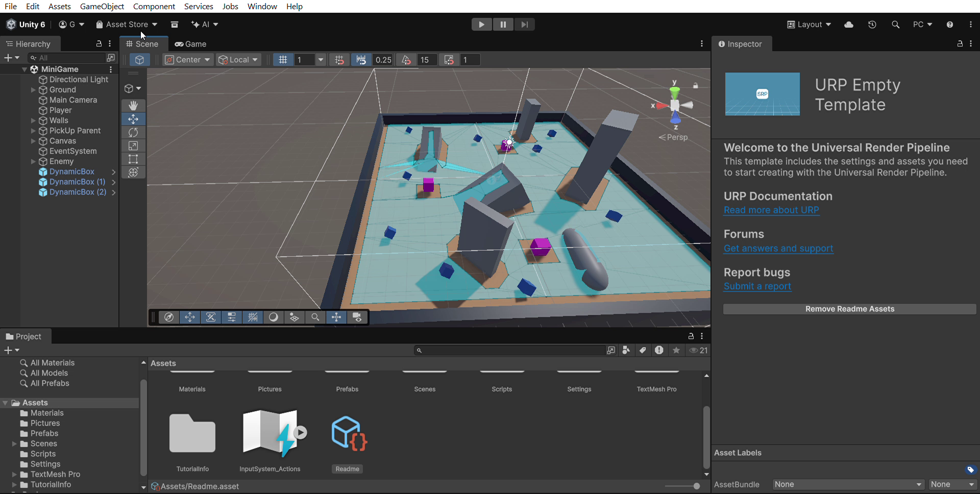
Task: Adjust the project icon size slider
Action: click(682, 486)
